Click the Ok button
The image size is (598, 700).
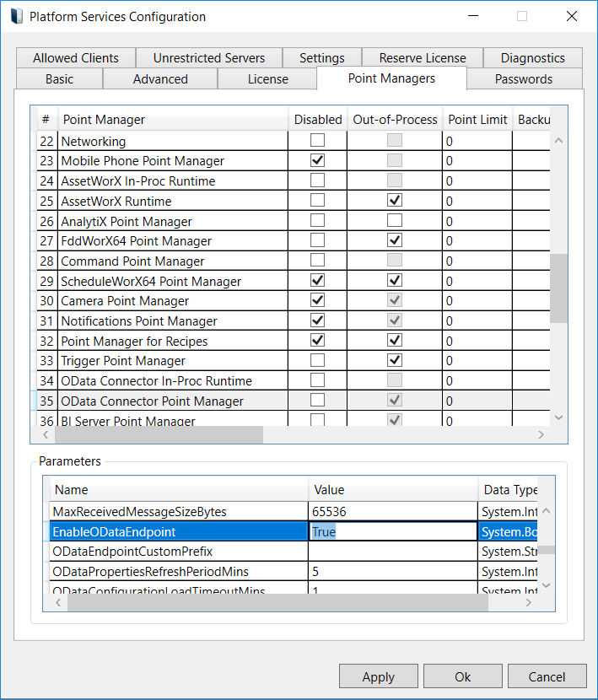[x=462, y=676]
